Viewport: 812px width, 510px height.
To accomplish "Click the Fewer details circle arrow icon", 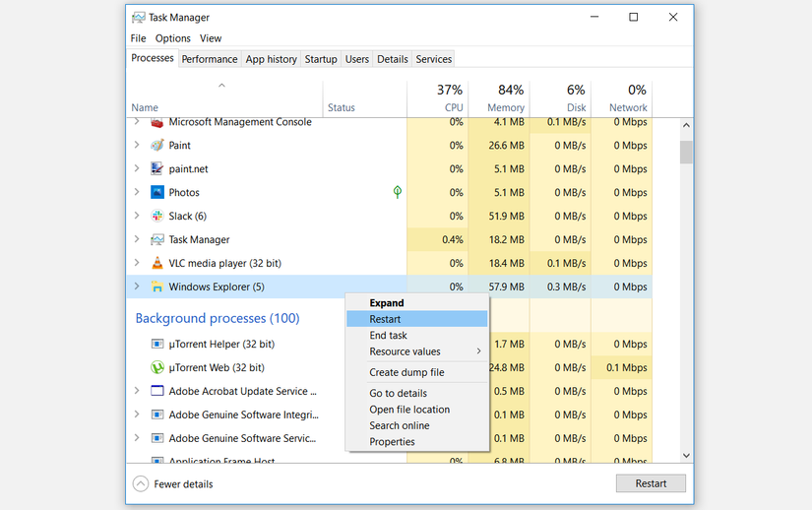I will [141, 483].
